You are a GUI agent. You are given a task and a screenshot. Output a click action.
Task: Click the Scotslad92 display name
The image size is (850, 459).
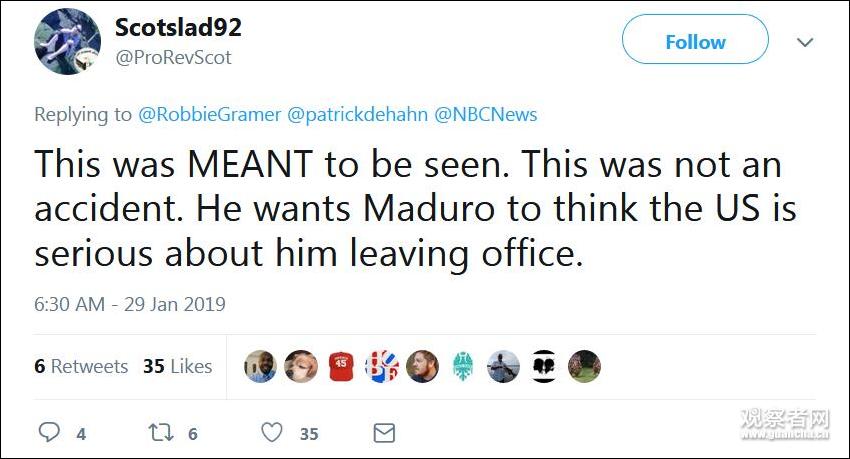(x=178, y=27)
